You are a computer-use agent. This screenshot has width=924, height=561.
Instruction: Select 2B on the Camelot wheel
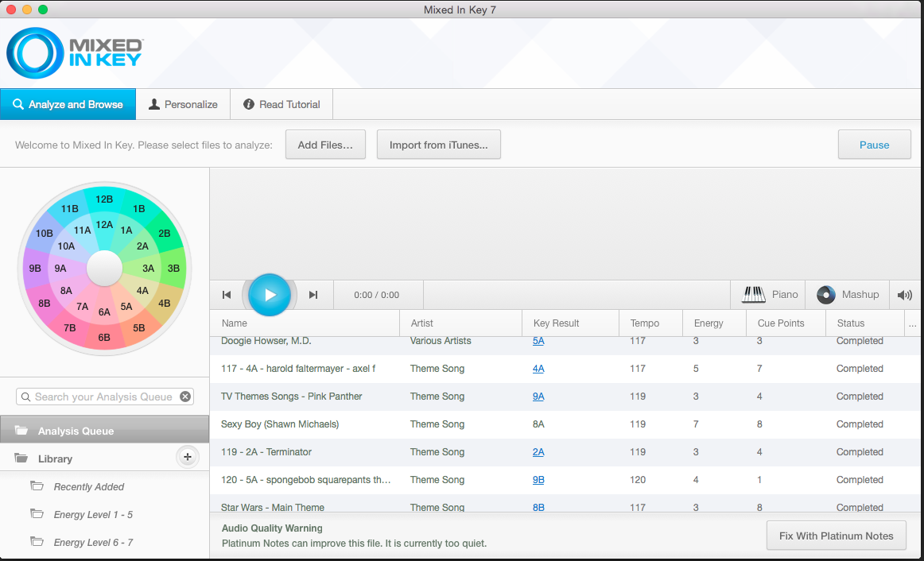click(165, 233)
